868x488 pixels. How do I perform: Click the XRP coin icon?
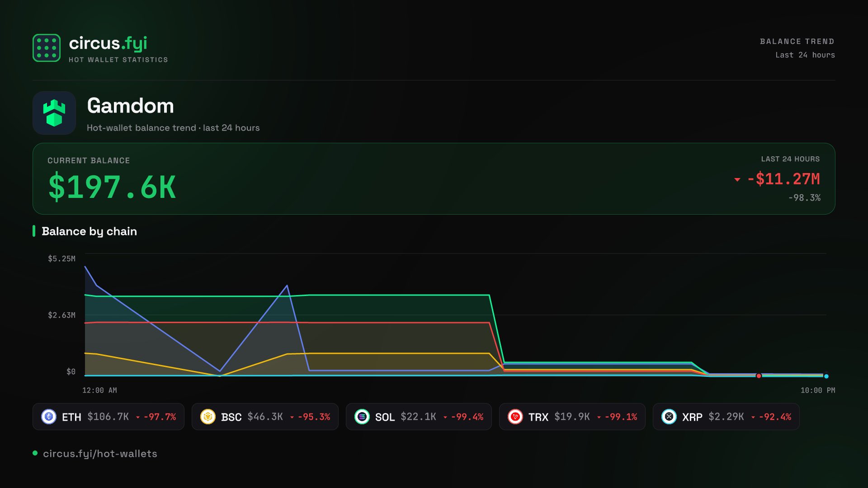(x=669, y=417)
